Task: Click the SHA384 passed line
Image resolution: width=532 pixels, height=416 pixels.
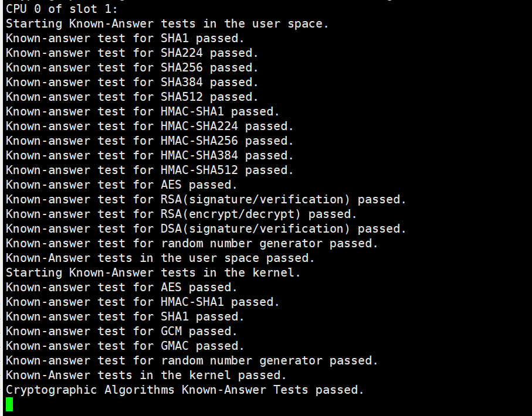Action: click(132, 82)
